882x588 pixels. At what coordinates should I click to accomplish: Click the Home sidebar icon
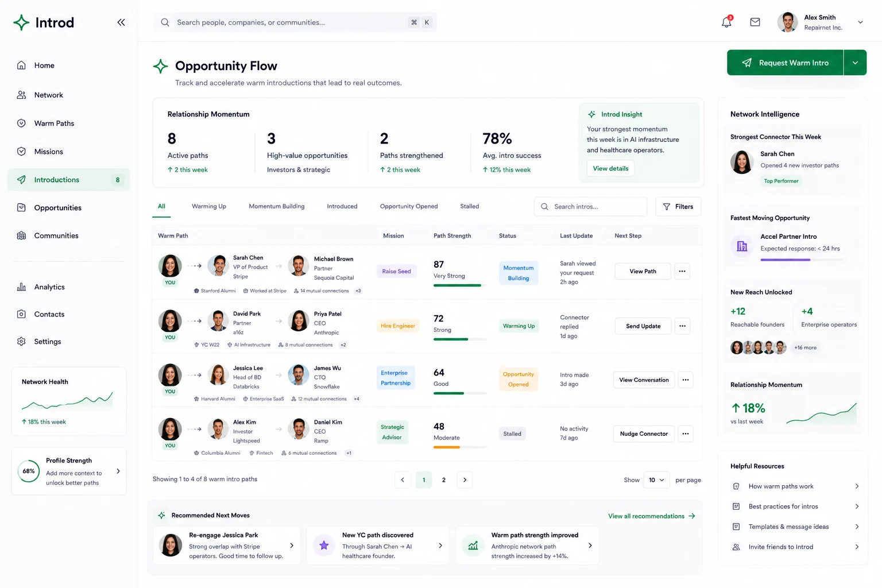point(21,65)
